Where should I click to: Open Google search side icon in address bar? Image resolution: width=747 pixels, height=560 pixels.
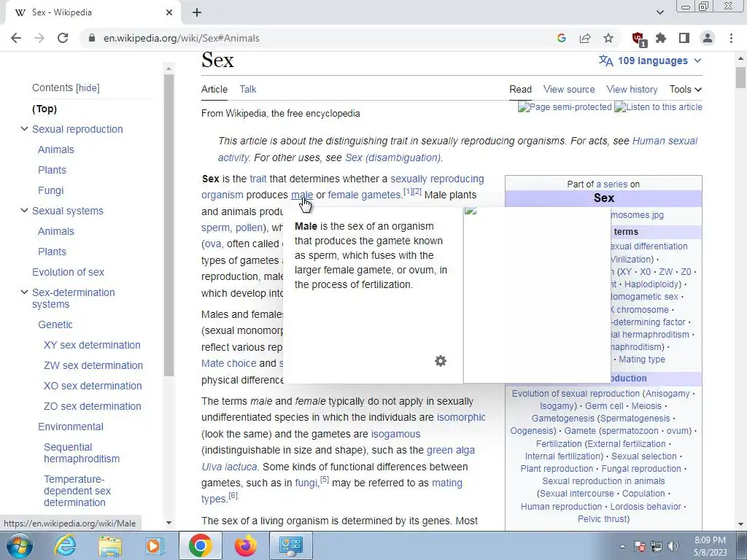(x=562, y=38)
